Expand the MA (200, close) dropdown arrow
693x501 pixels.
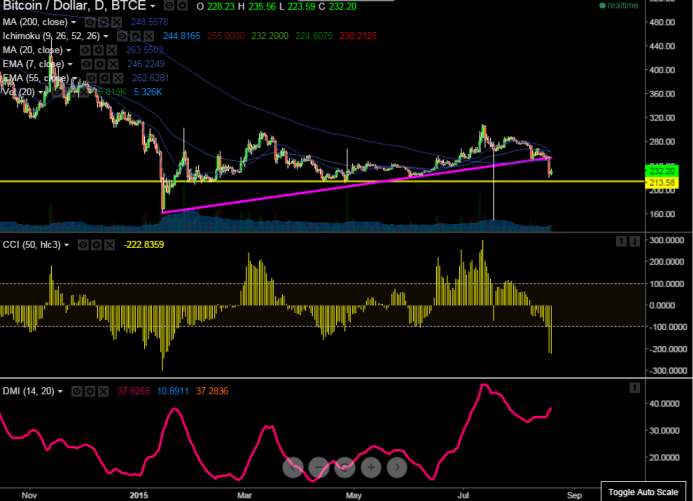tap(73, 22)
